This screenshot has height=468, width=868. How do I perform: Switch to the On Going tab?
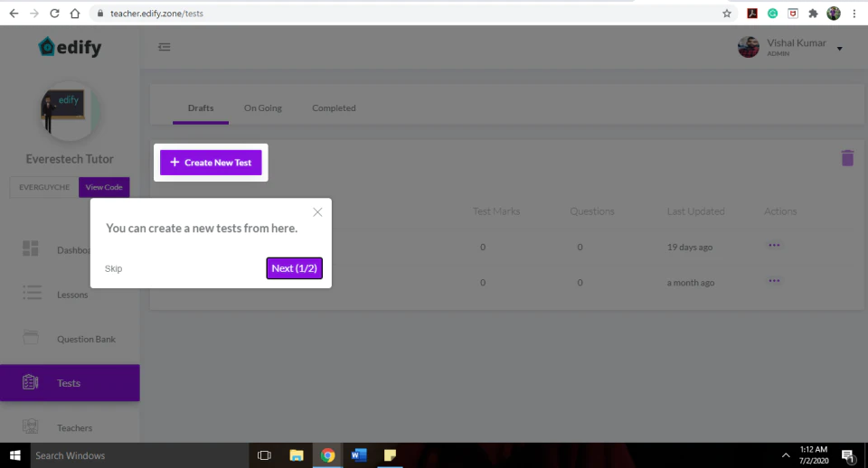pyautogui.click(x=263, y=108)
